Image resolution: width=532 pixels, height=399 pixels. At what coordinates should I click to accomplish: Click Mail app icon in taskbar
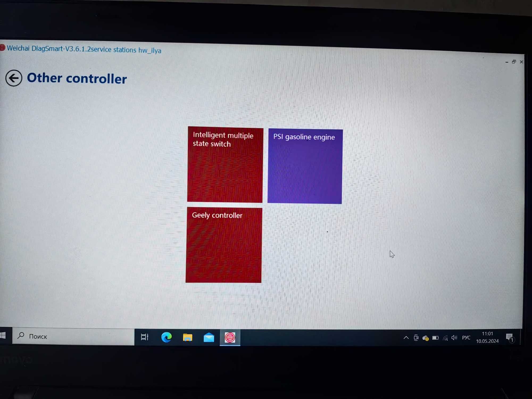pos(209,336)
